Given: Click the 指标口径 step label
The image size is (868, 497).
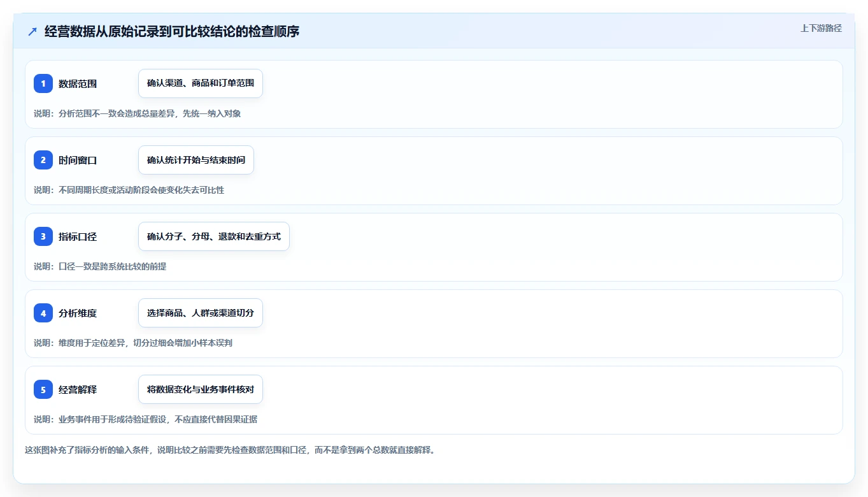Looking at the screenshot, I should [78, 236].
